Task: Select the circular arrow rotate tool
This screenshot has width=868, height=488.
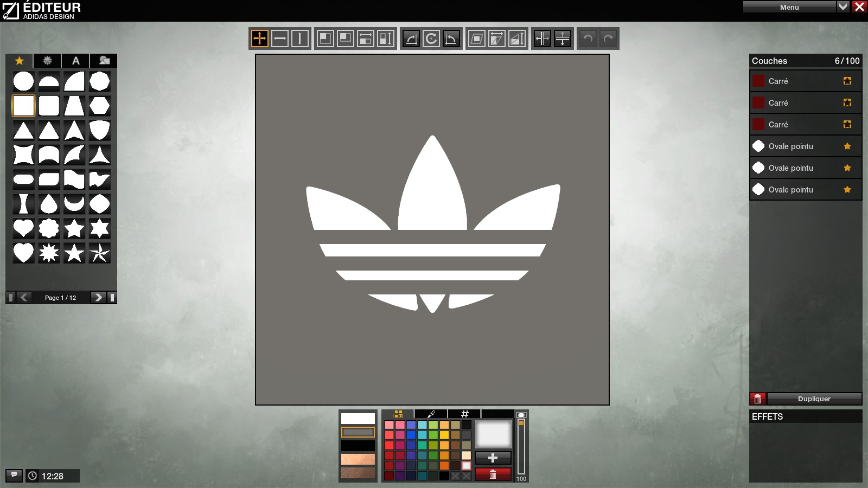Action: coord(431,38)
